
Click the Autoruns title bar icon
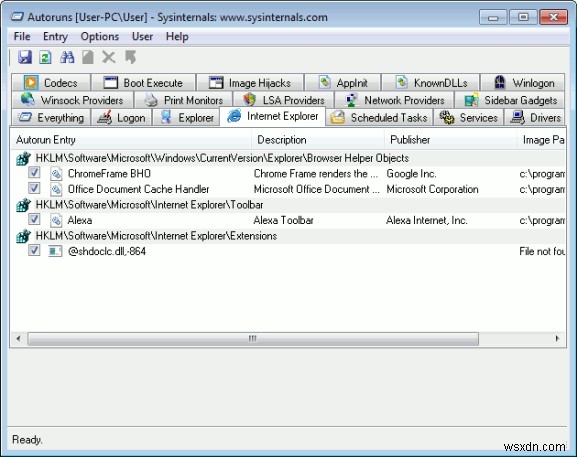(17, 17)
